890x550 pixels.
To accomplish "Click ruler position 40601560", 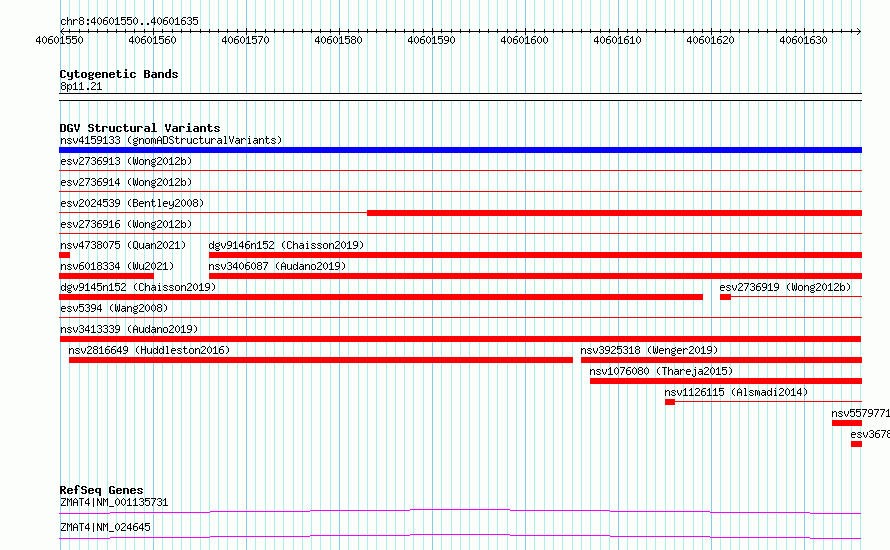I will point(152,40).
